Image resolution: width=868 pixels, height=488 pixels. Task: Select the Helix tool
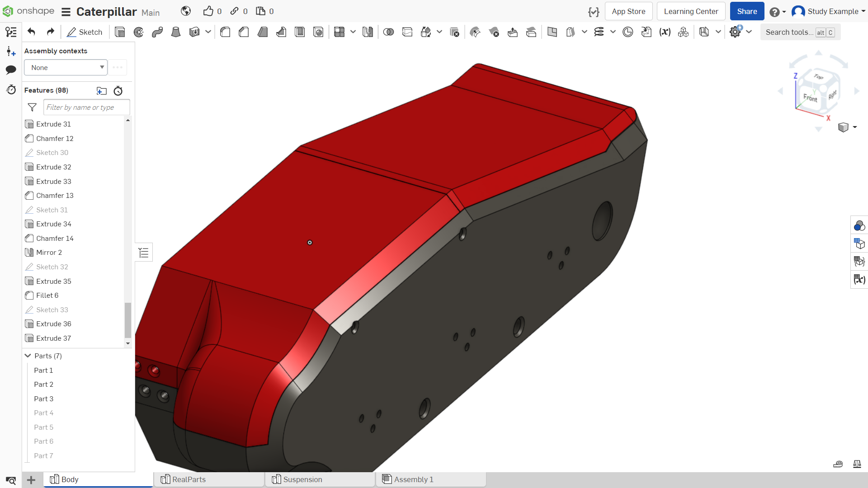coord(599,32)
